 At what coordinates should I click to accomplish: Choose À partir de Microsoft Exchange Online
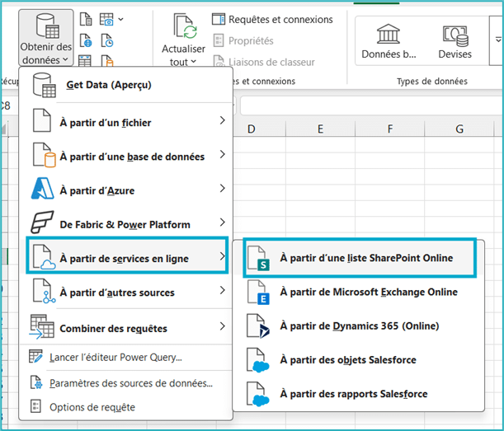[358, 292]
